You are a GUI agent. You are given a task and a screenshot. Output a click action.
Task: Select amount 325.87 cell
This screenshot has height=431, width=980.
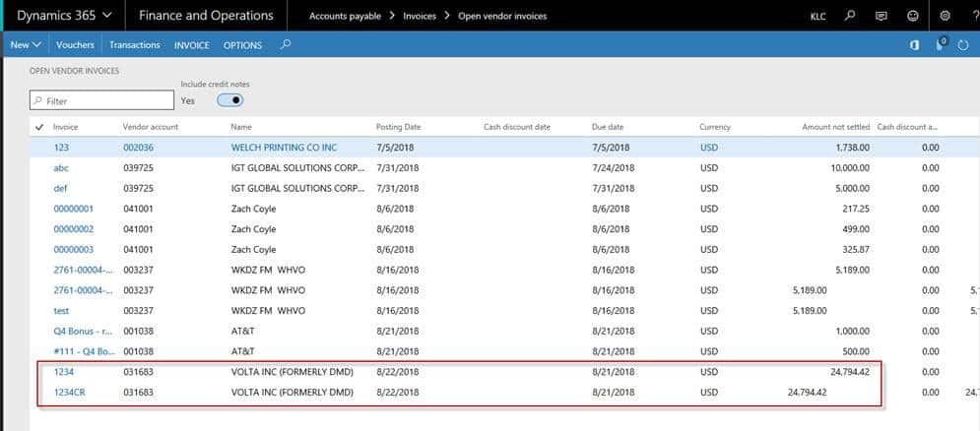(857, 249)
